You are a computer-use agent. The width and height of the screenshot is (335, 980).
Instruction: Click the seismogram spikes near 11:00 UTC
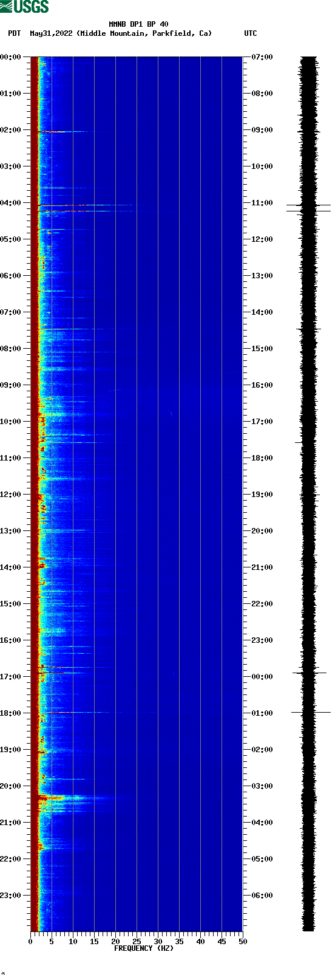[308, 208]
